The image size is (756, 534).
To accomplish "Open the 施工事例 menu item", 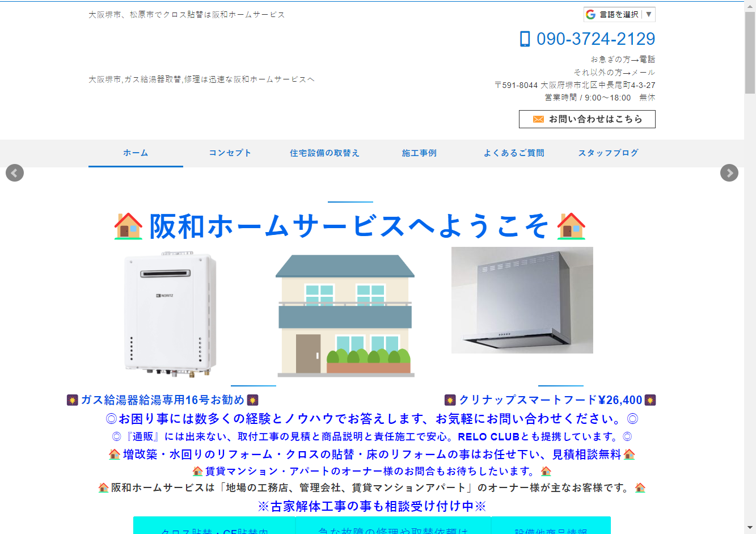I will click(420, 153).
